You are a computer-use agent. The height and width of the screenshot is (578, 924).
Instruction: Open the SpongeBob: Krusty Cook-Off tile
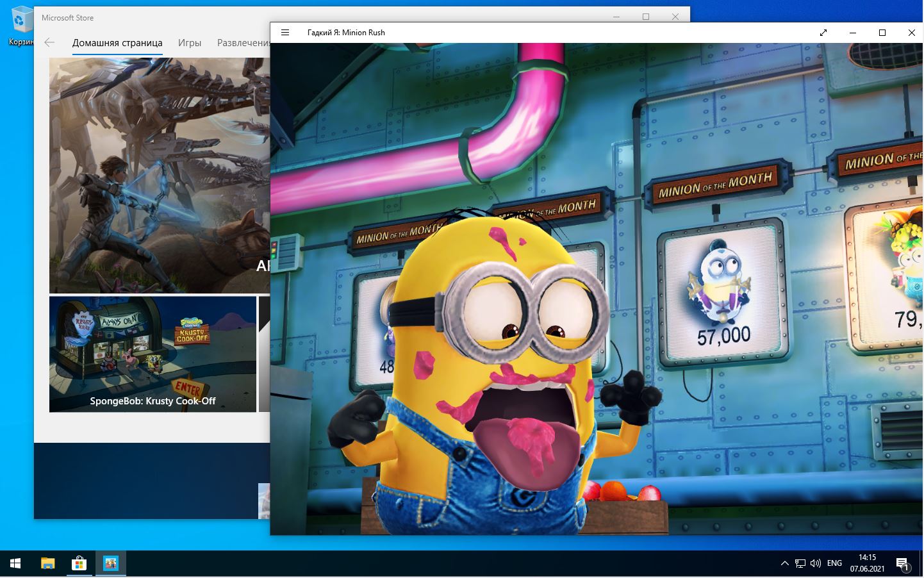(153, 354)
